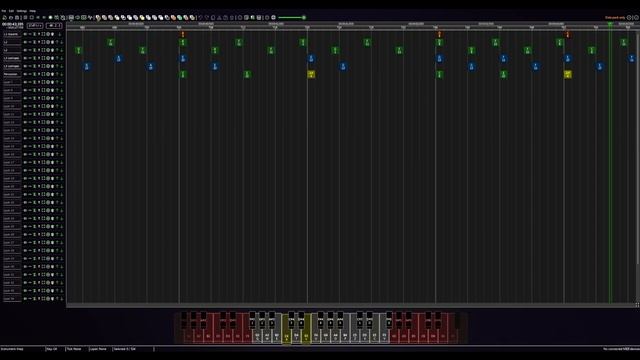Select the Flute instrument icon

coord(136,18)
